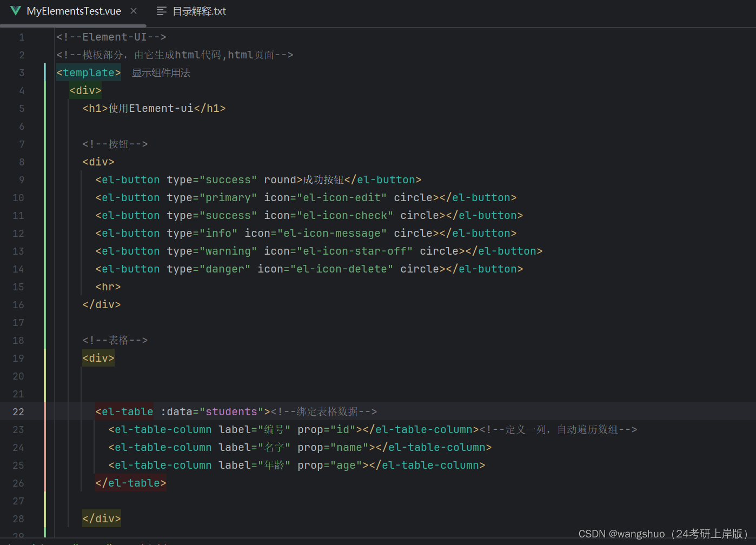Click line number 22 in the gutter

(x=18, y=411)
